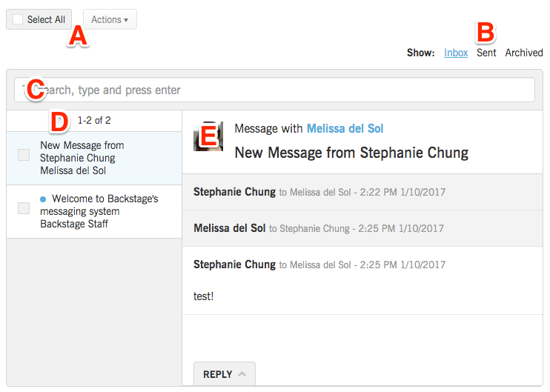Open the Melissa del Sol profile link
Screen dimensions: 550x392
(345, 129)
